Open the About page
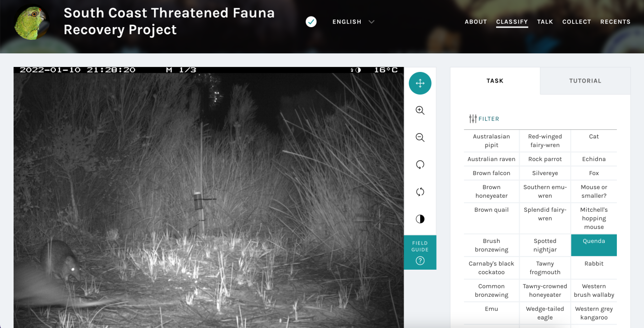 click(x=476, y=22)
